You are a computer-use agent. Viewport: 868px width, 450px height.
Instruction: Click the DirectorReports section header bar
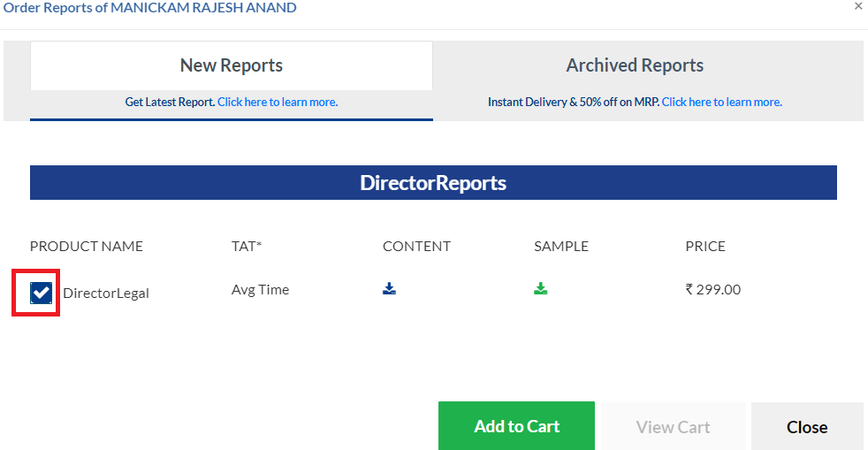point(433,183)
